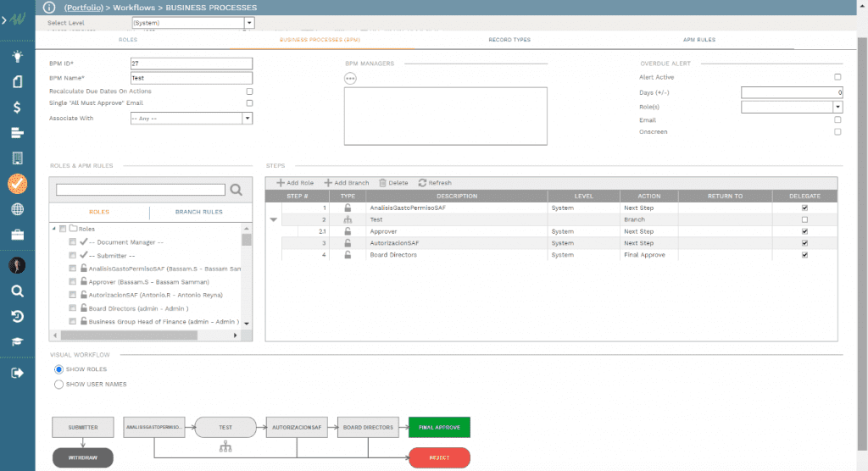Screen dimensions: 868x471
Task: Collapse the Test branch step row arrow
Action: tap(273, 219)
